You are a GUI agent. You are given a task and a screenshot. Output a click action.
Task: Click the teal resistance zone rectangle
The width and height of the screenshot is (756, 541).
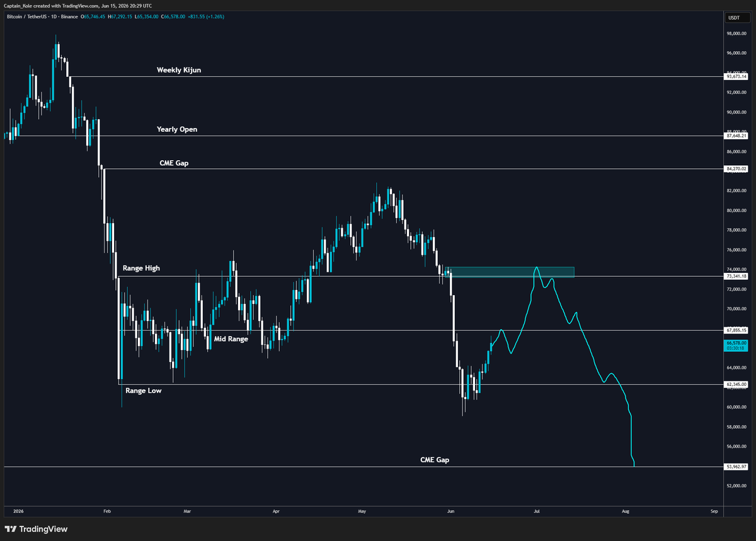tap(509, 272)
